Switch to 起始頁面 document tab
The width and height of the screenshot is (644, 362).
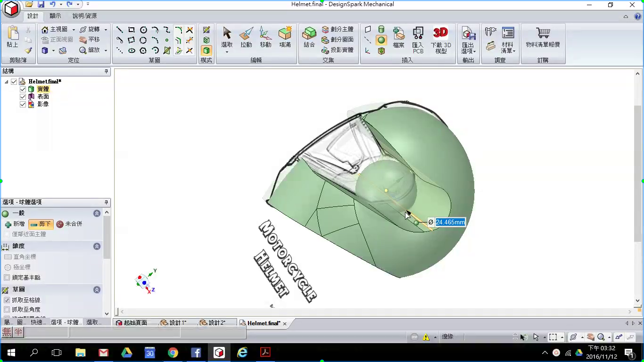[x=132, y=323]
